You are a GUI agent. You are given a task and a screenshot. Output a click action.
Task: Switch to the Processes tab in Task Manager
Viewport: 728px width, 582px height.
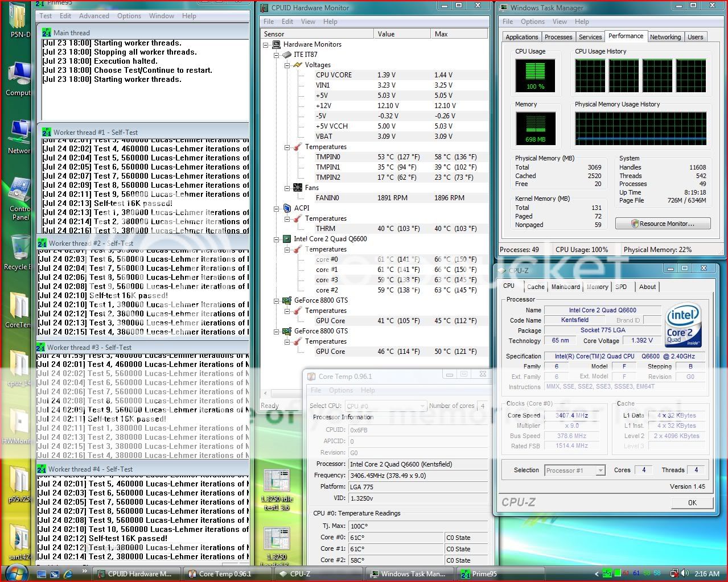coord(558,37)
